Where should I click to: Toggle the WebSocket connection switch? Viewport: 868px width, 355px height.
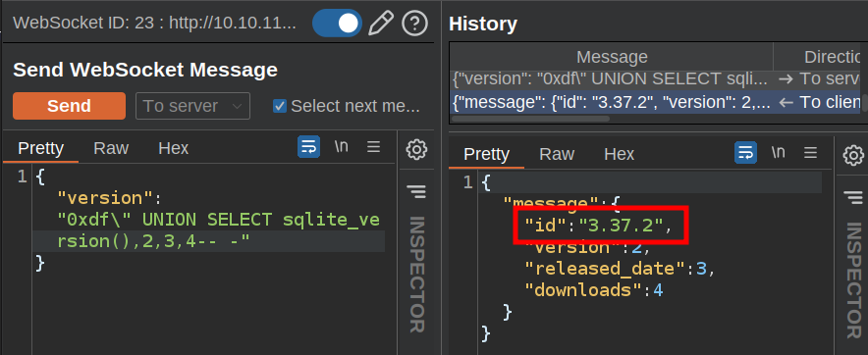[x=337, y=24]
